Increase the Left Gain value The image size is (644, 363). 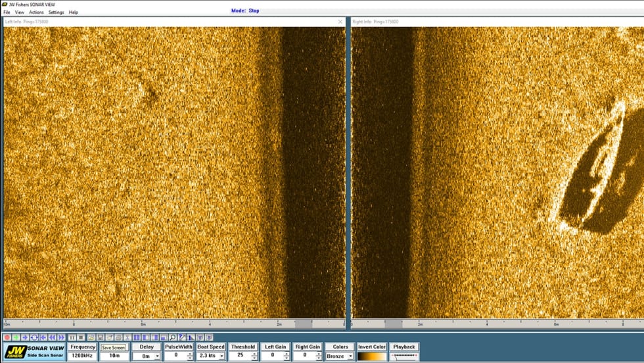coord(287,354)
